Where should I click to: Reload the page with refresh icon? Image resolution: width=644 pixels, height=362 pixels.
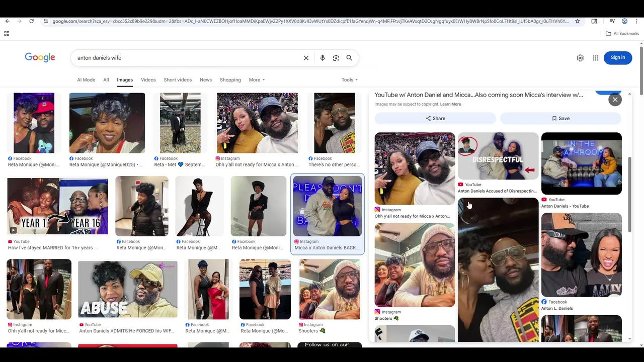tap(31, 21)
